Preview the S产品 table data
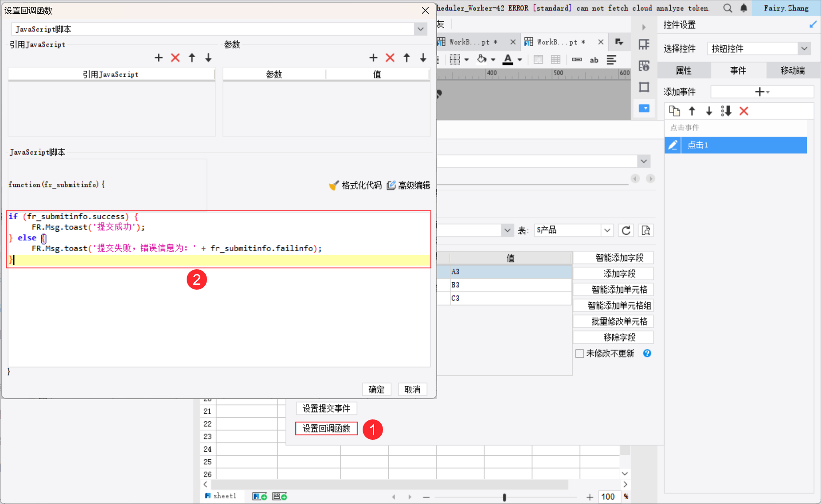This screenshot has height=504, width=821. 646,230
